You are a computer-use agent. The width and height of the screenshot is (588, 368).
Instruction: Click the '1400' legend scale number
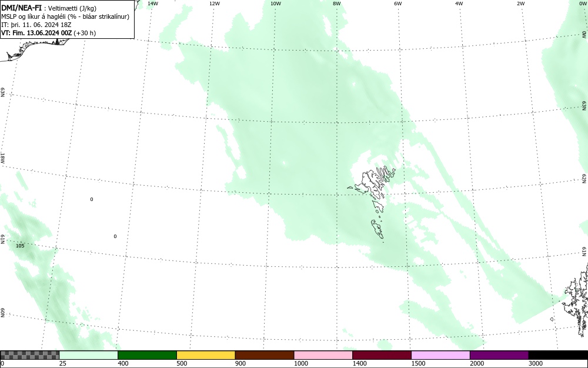click(x=359, y=363)
